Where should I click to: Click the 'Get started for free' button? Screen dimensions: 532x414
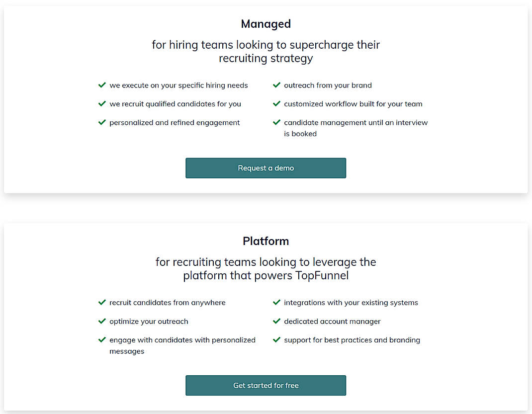266,385
